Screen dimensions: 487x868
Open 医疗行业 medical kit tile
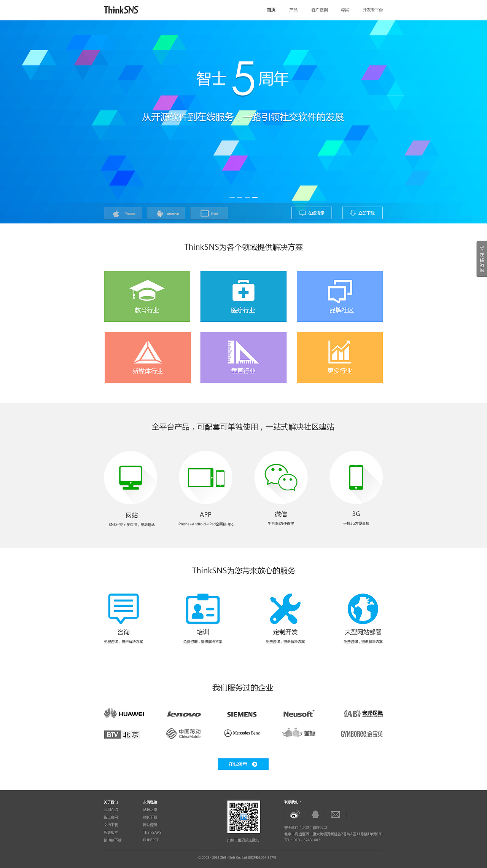tap(243, 297)
